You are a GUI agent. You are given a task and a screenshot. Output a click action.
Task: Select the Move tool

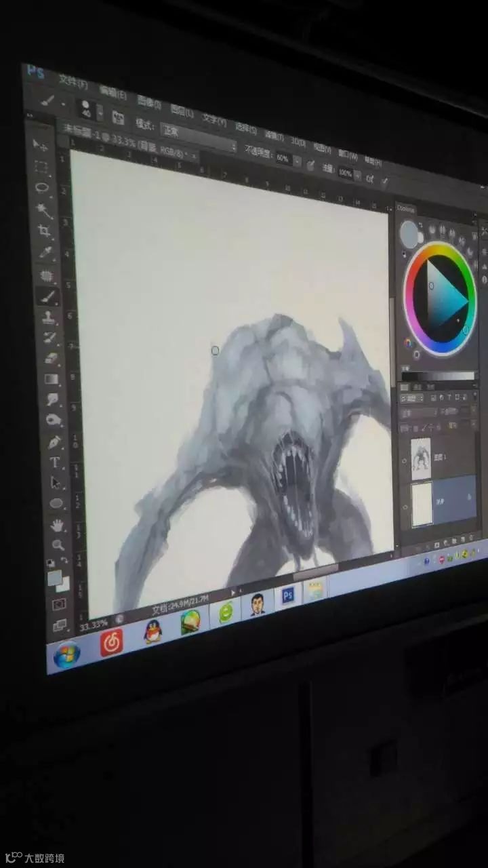tap(41, 146)
